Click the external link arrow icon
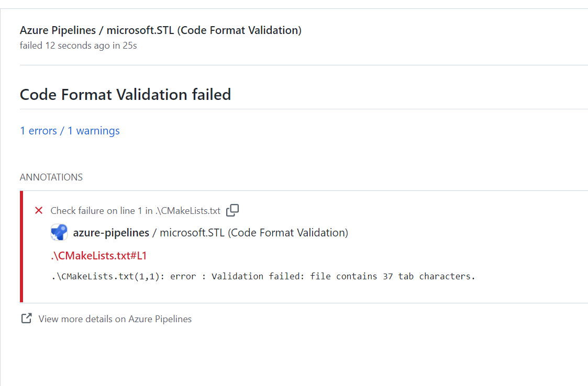The image size is (588, 386). click(26, 319)
